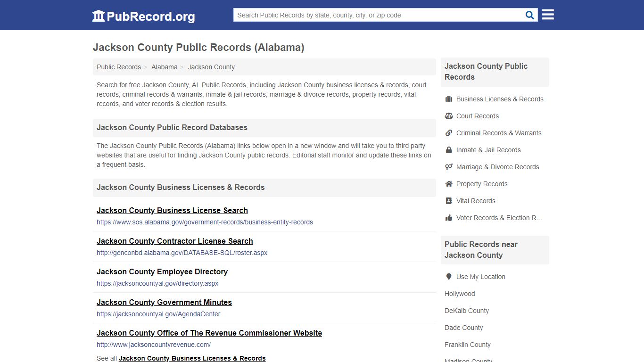Click the PubRecord.org building logo icon
This screenshot has height=362, width=644.
coord(99,16)
